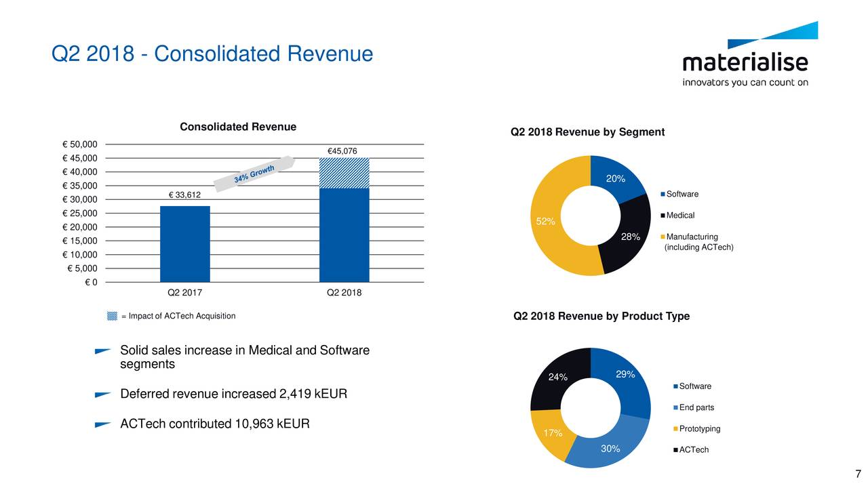This screenshot has height=488, width=868.
Task: Click the Solid sales increase bullet text
Action: (245, 357)
